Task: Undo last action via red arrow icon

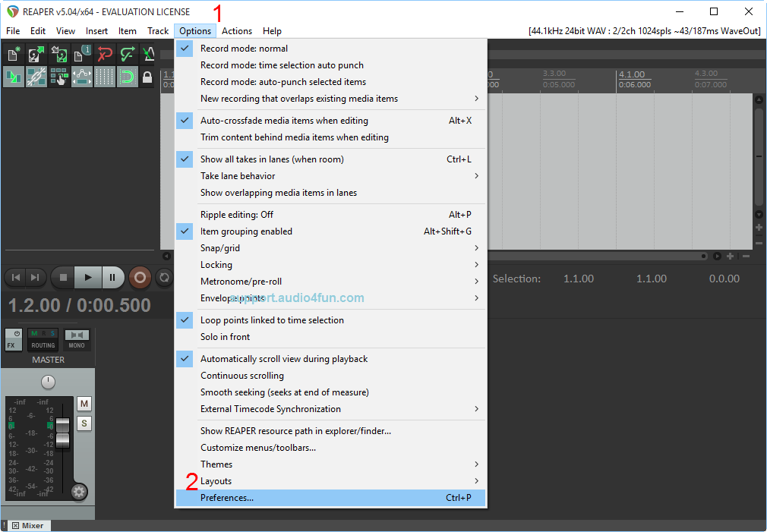Action: tap(104, 55)
